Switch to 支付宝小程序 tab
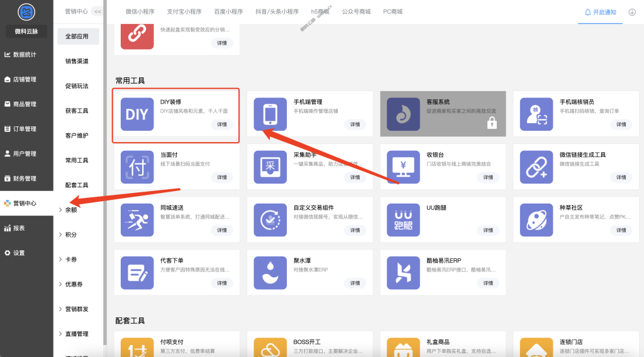The height and width of the screenshot is (357, 644). coord(184,11)
